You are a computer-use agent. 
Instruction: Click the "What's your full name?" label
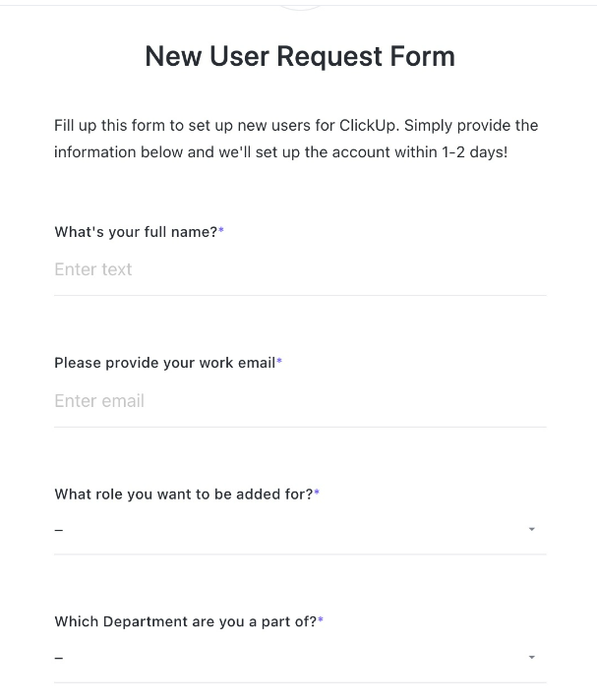click(136, 232)
